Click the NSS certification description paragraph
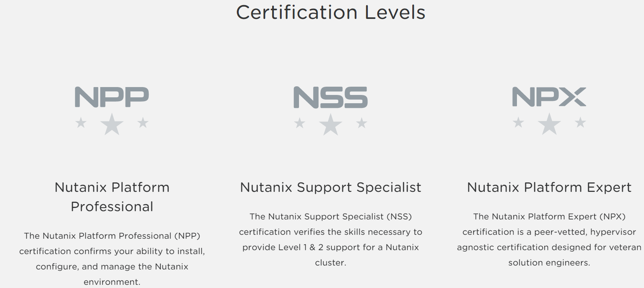Image resolution: width=644 pixels, height=288 pixels. tap(330, 239)
